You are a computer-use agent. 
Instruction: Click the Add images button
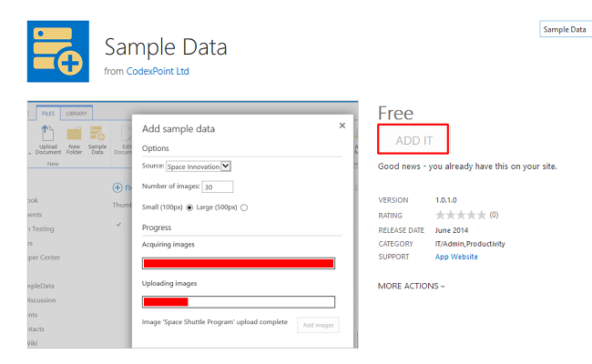318,325
